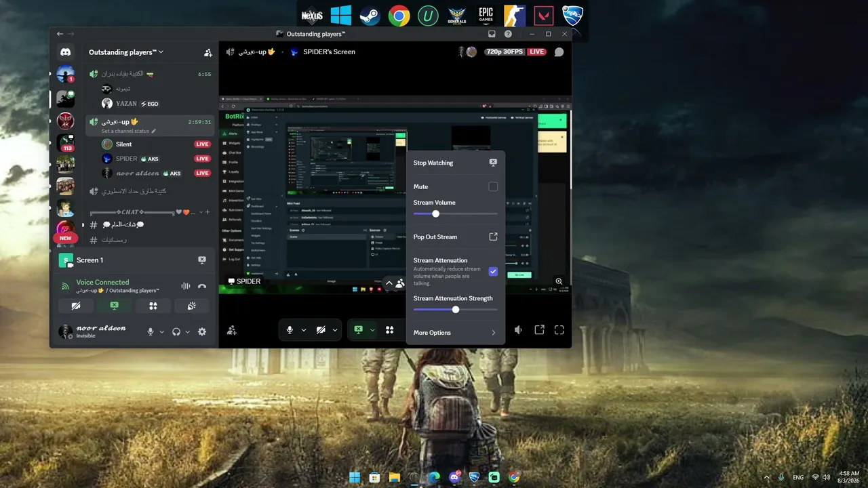
Task: Toggle noise suppression waveform icon
Action: [x=185, y=286]
